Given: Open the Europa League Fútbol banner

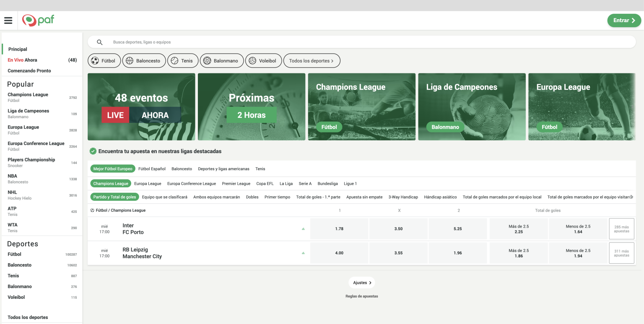Looking at the screenshot, I should 582,107.
